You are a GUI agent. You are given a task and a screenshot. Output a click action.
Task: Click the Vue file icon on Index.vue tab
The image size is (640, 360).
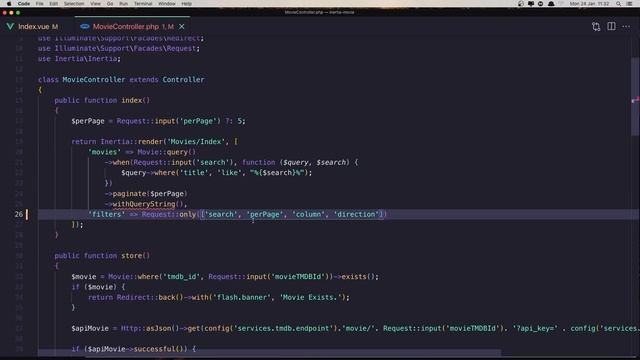[10, 27]
